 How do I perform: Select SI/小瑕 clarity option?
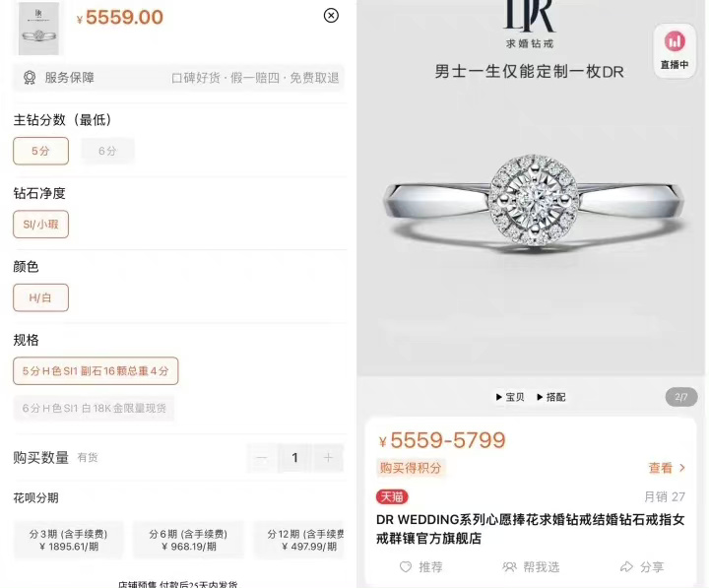click(40, 225)
